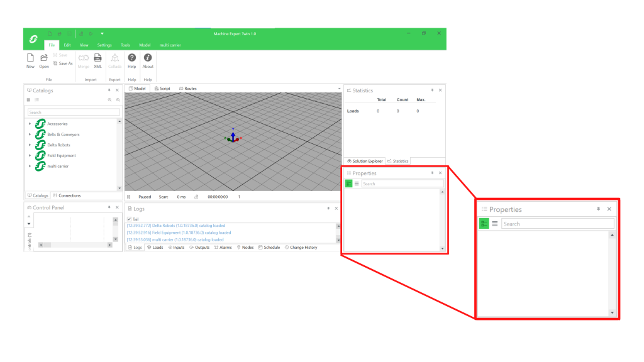Click the play icon in the title bar
The width and height of the screenshot is (644, 362).
91,34
